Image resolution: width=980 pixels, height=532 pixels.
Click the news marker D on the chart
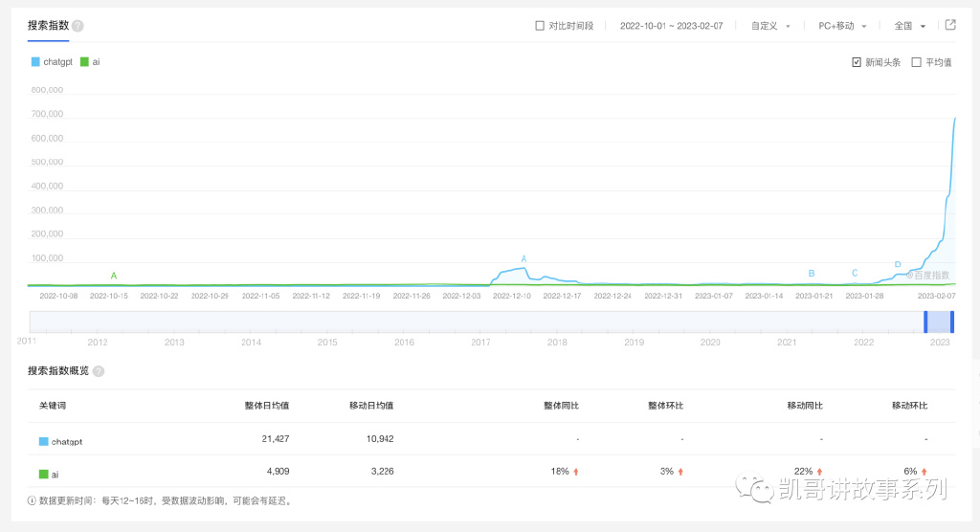[898, 264]
